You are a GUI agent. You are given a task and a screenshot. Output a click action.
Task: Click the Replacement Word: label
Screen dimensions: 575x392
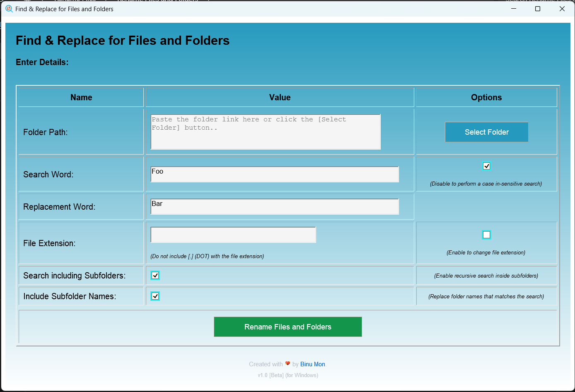tap(59, 207)
